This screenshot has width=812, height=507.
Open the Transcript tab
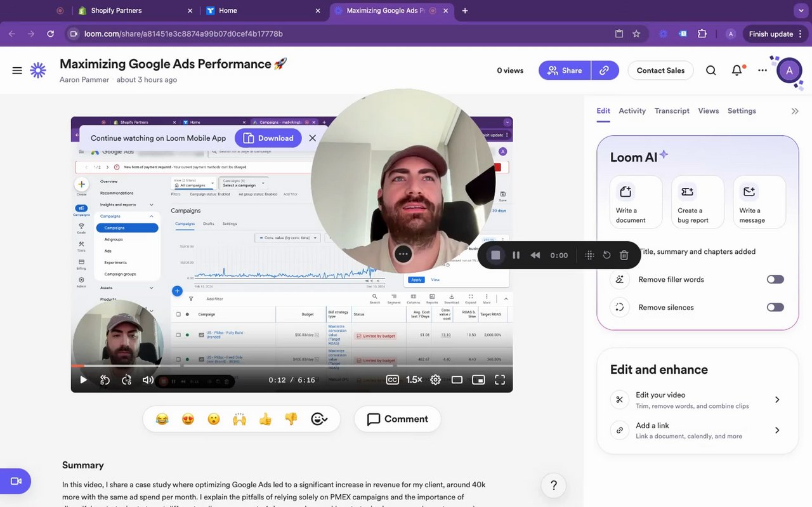(672, 111)
